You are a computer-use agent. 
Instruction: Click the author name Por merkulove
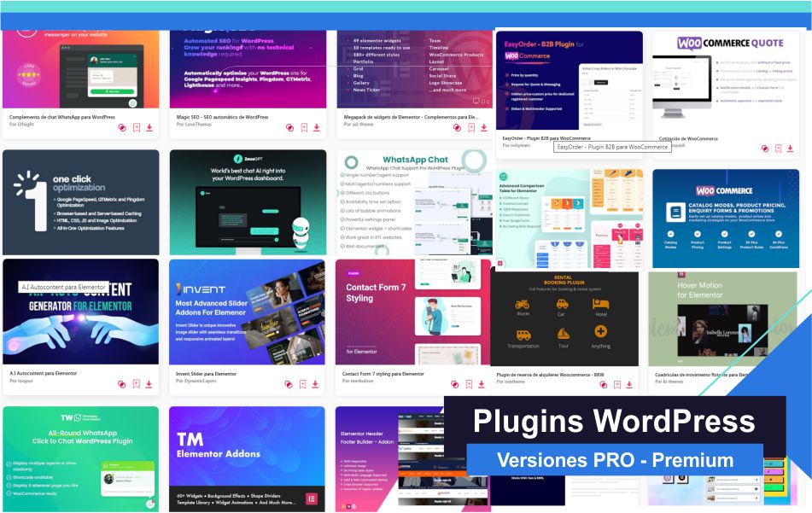tap(357, 381)
